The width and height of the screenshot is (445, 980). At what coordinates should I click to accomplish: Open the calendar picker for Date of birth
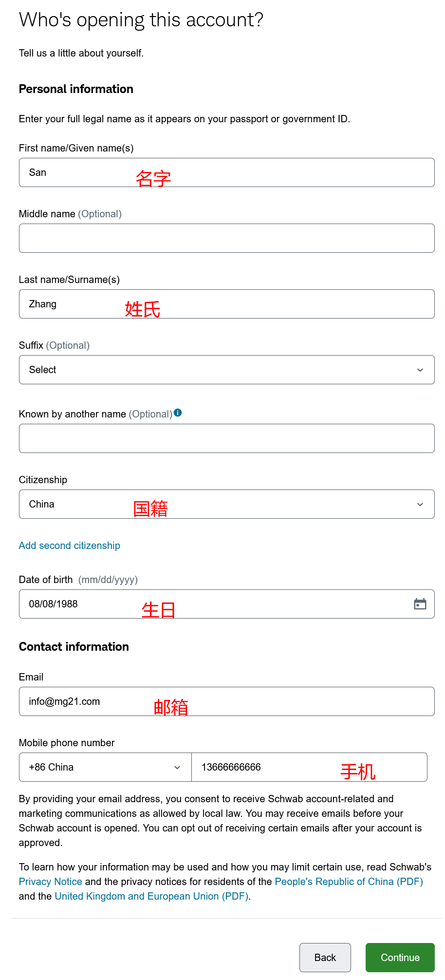pos(420,603)
